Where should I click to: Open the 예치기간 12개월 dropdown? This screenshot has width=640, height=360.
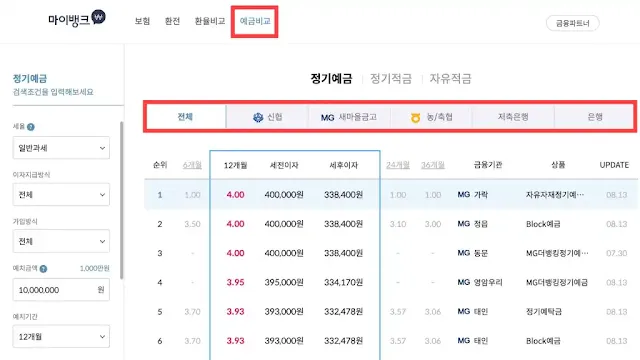pos(61,337)
